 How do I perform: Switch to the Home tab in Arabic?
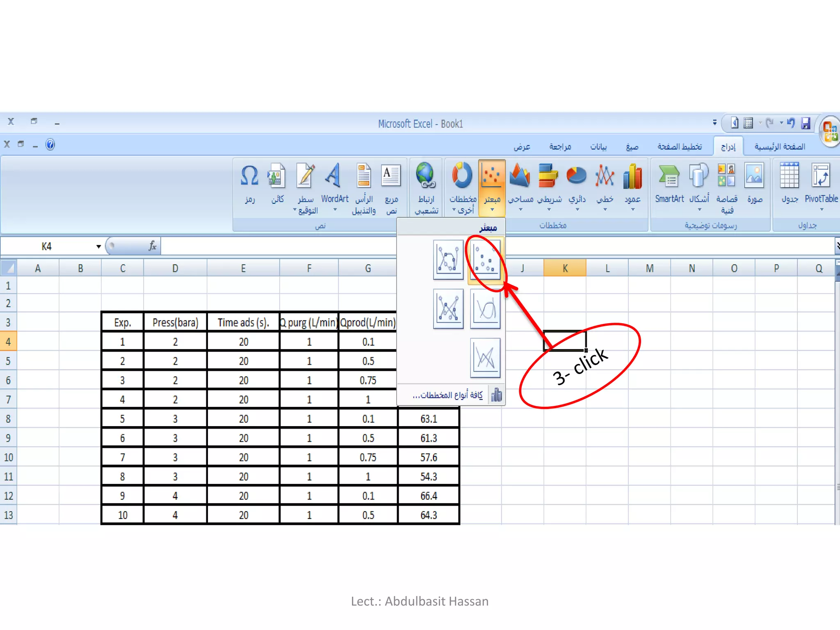click(x=779, y=147)
